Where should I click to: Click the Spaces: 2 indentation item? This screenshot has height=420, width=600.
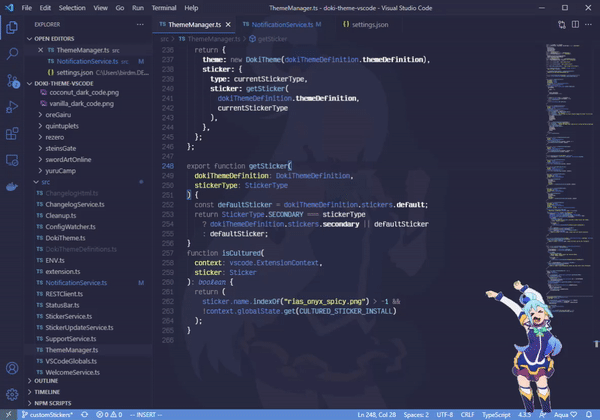[416, 415]
